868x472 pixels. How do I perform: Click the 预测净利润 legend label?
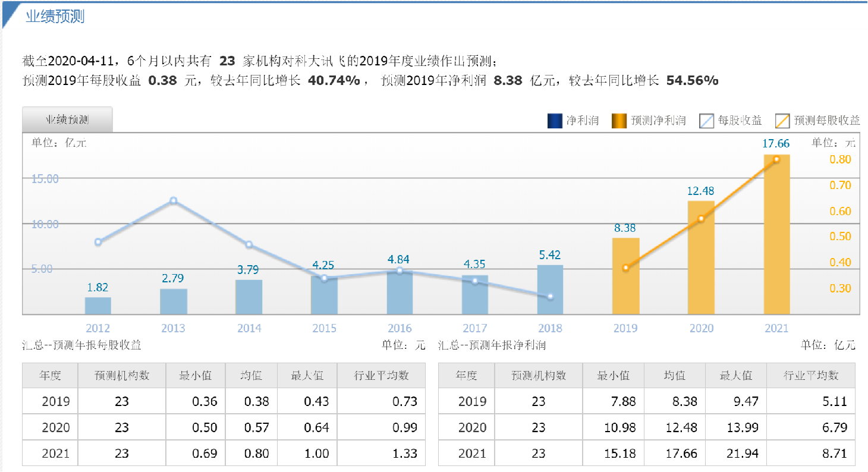click(658, 121)
